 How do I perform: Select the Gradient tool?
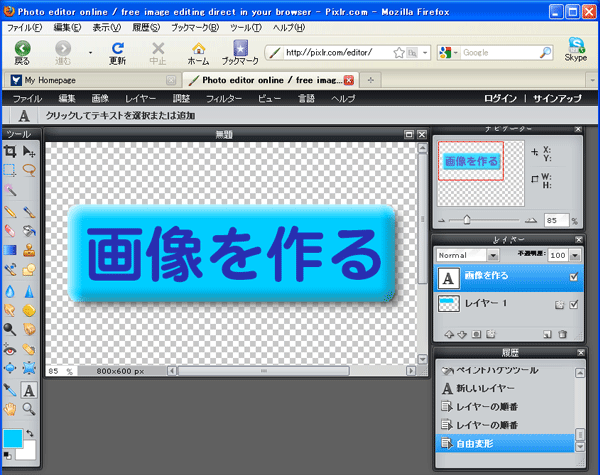click(x=10, y=250)
